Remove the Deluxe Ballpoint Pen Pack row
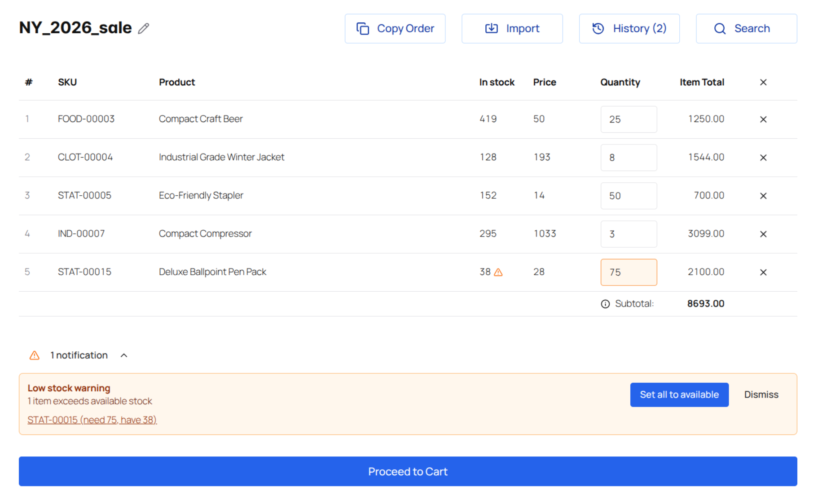The width and height of the screenshot is (818, 504). point(763,272)
